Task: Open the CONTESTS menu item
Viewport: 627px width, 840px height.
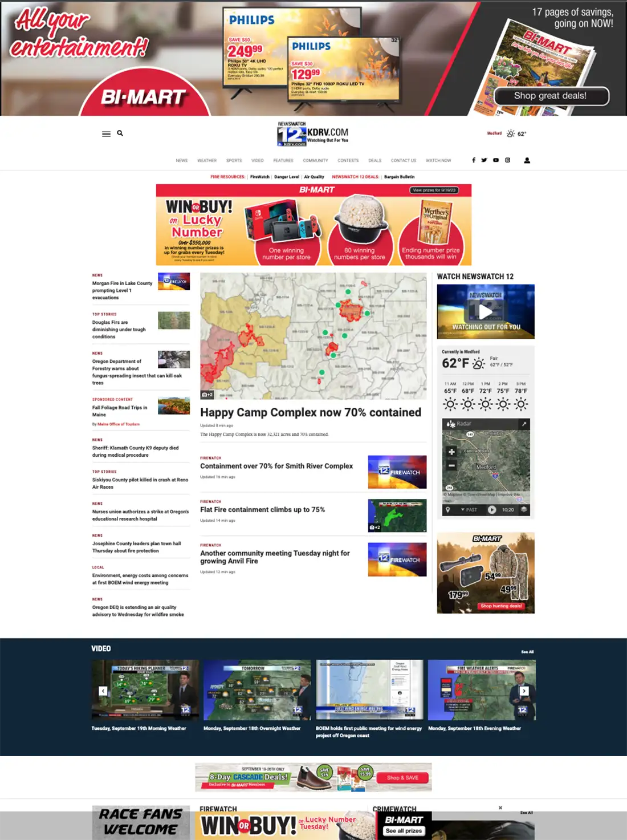Action: click(x=348, y=161)
